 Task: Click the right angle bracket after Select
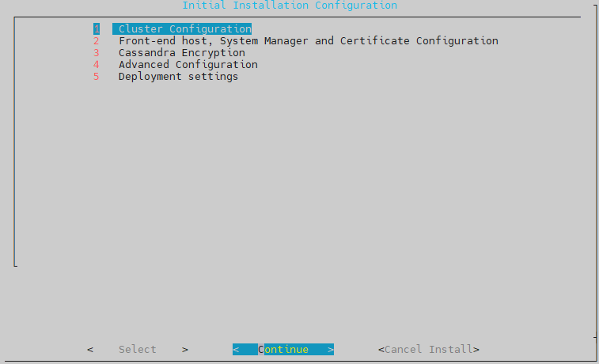(x=185, y=350)
